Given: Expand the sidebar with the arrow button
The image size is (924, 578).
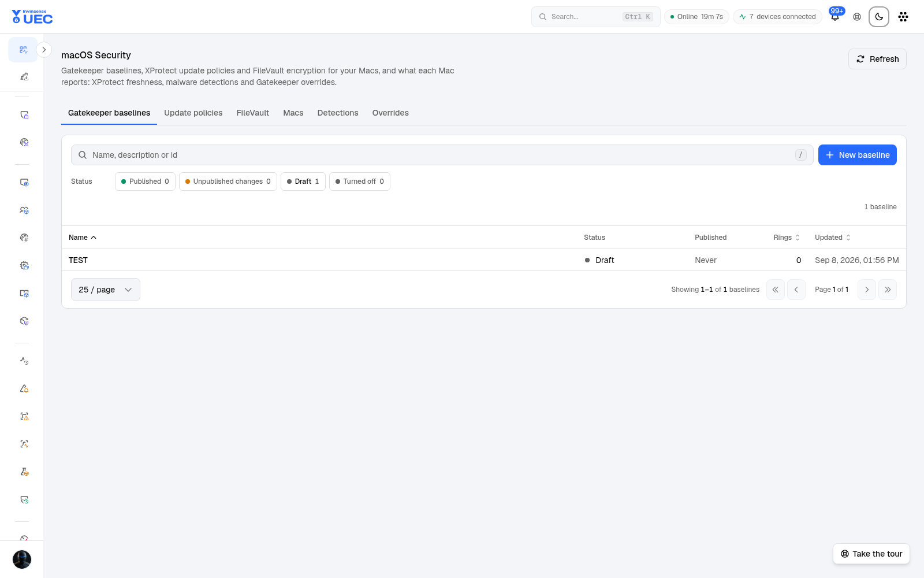Looking at the screenshot, I should pyautogui.click(x=44, y=50).
